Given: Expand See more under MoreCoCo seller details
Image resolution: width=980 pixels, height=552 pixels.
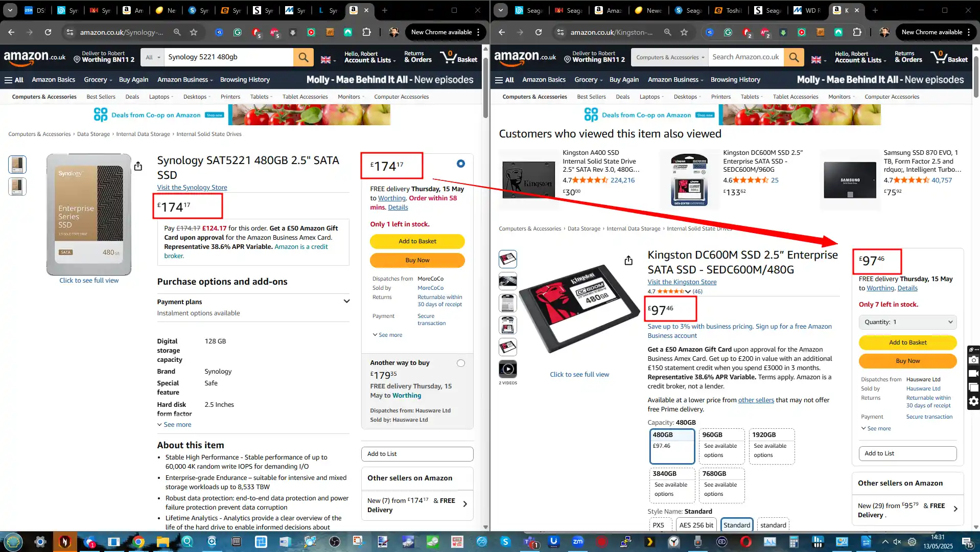Looking at the screenshot, I should pyautogui.click(x=387, y=335).
